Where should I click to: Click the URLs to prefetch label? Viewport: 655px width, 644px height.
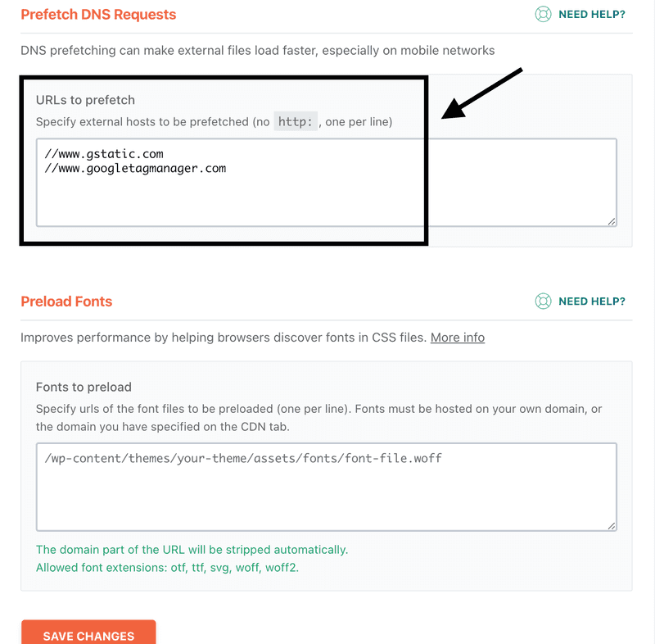(x=85, y=100)
